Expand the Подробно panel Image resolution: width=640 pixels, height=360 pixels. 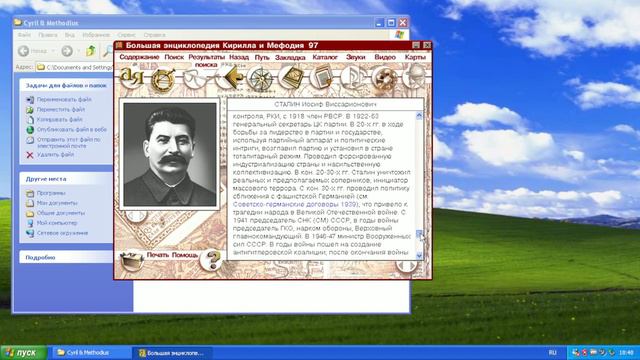click(66, 258)
